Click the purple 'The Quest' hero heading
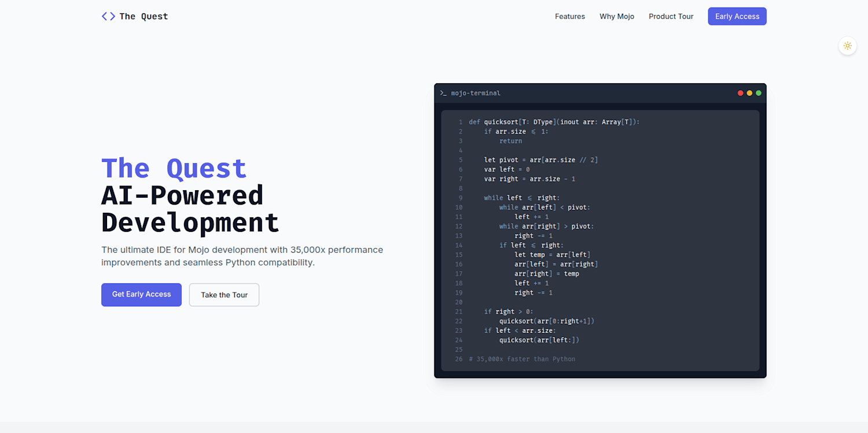Screen dimensions: 868x433 [x=174, y=168]
